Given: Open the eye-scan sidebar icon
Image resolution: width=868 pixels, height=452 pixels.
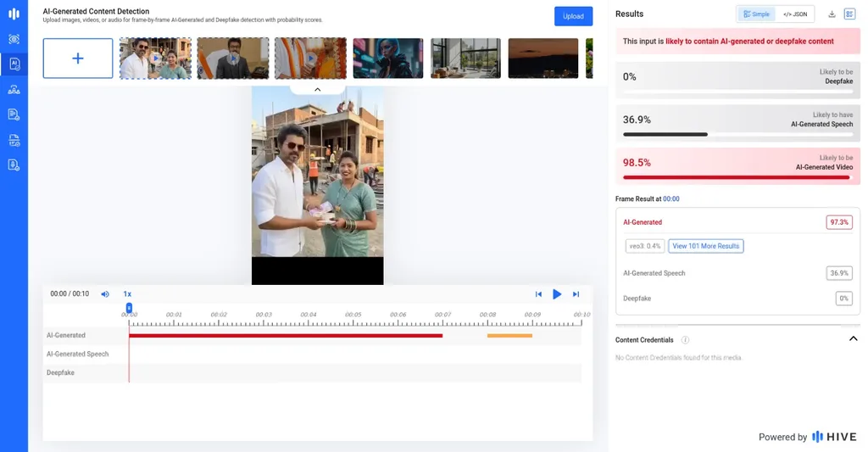Looking at the screenshot, I should (x=14, y=39).
